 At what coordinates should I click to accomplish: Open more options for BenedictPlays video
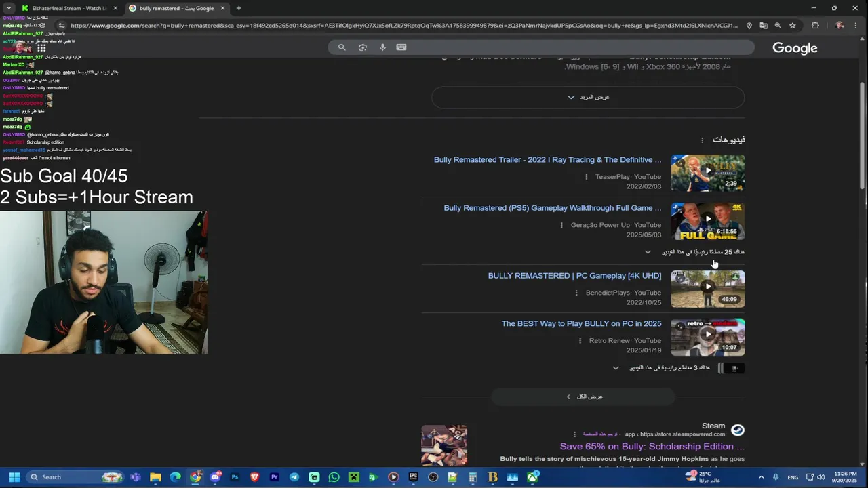point(577,293)
